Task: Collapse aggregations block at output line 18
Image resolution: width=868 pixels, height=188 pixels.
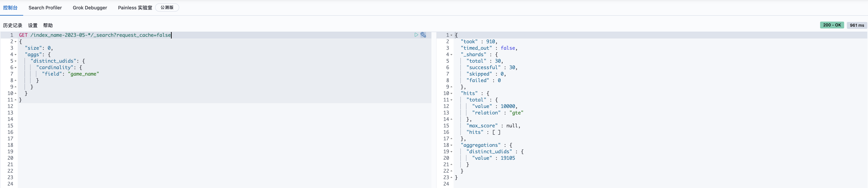Action: [x=452, y=145]
